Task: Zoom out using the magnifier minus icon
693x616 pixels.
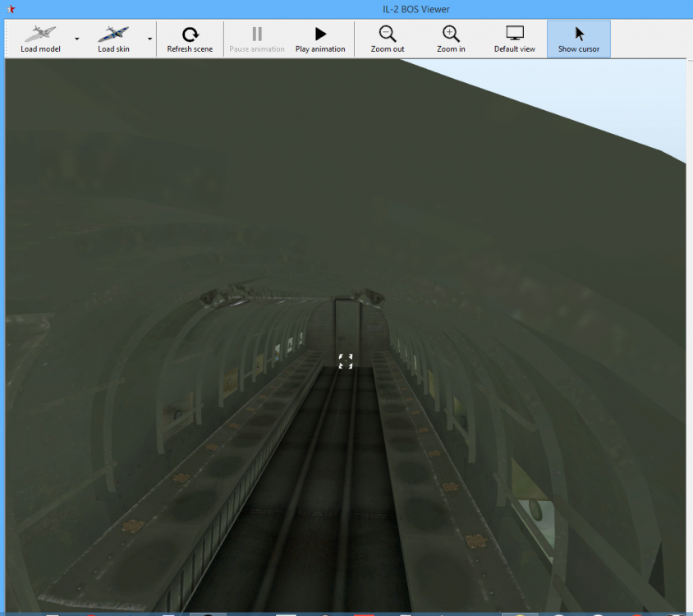Action: click(x=387, y=39)
